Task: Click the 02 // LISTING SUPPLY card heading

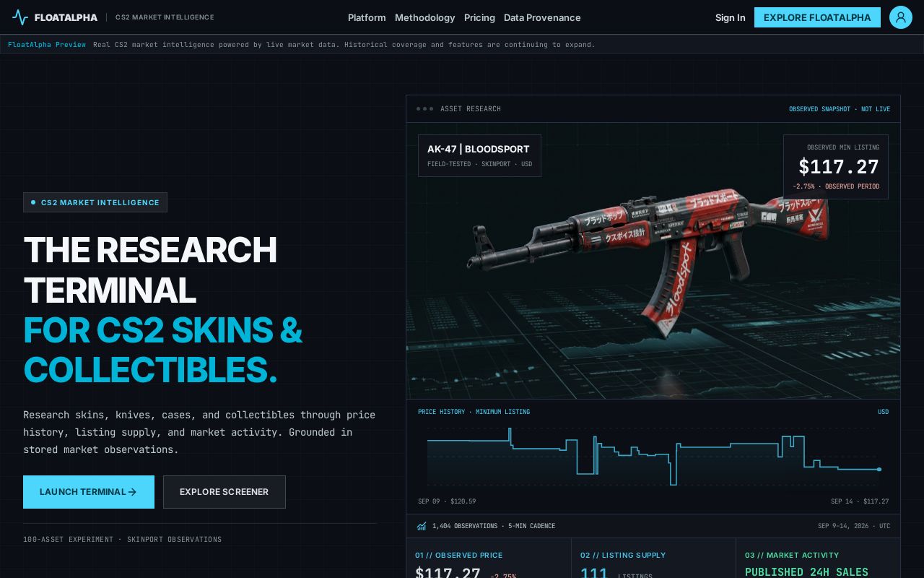Action: pos(623,555)
